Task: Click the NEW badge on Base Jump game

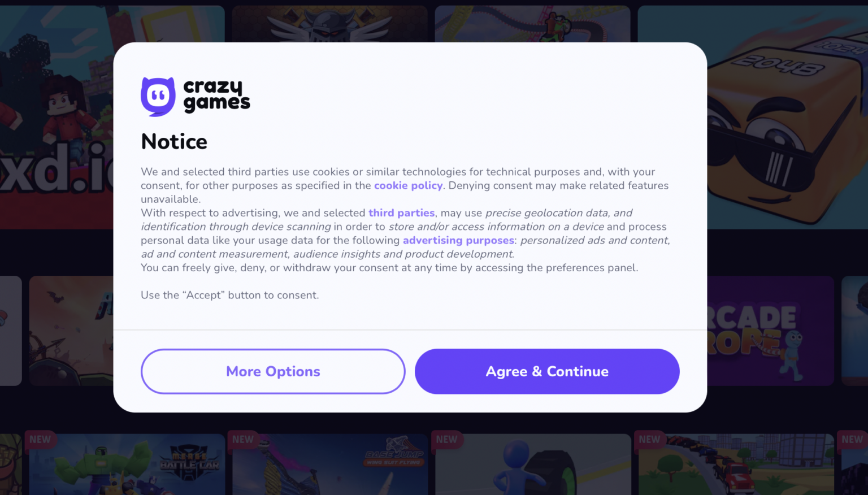Action: point(243,439)
